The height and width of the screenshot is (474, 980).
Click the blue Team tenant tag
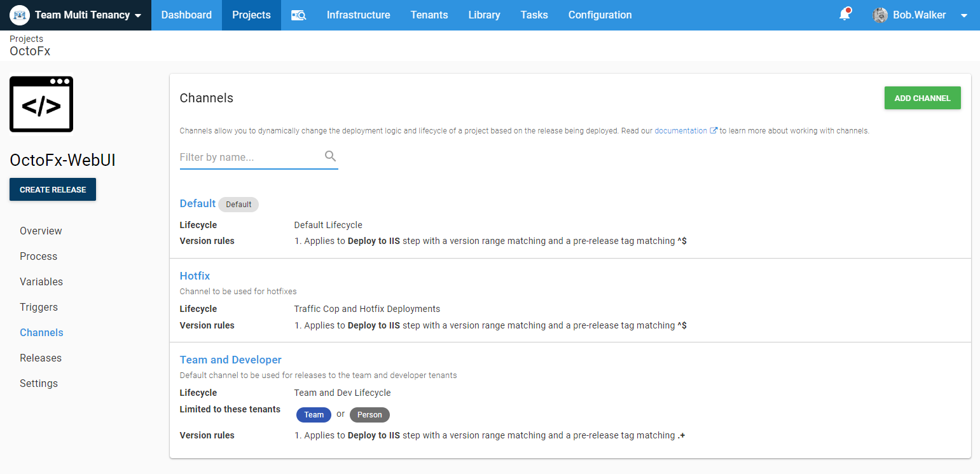(314, 415)
